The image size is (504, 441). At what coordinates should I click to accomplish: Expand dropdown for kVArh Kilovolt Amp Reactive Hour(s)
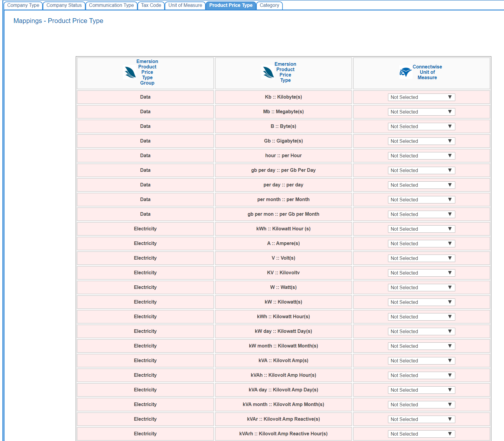tap(421, 434)
